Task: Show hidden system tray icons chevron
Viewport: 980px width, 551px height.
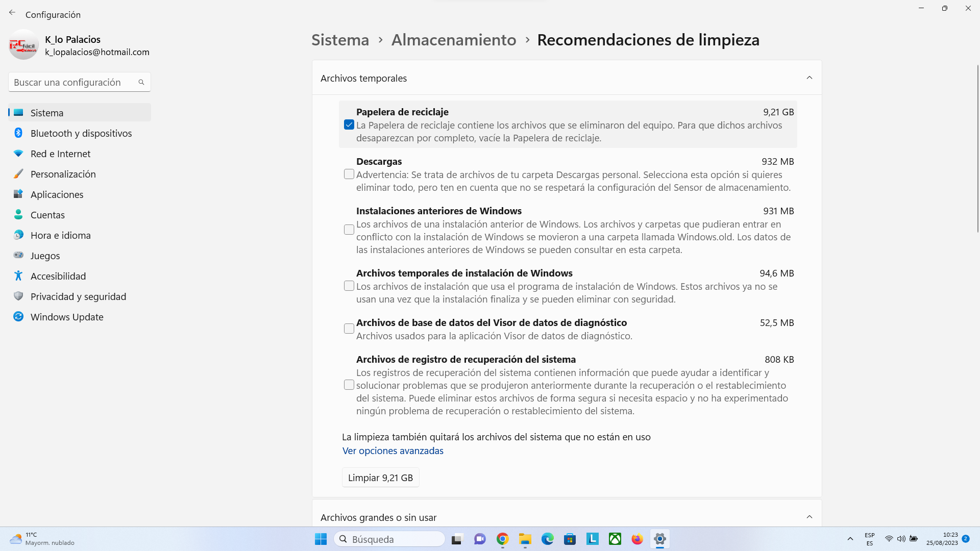Action: (x=850, y=539)
